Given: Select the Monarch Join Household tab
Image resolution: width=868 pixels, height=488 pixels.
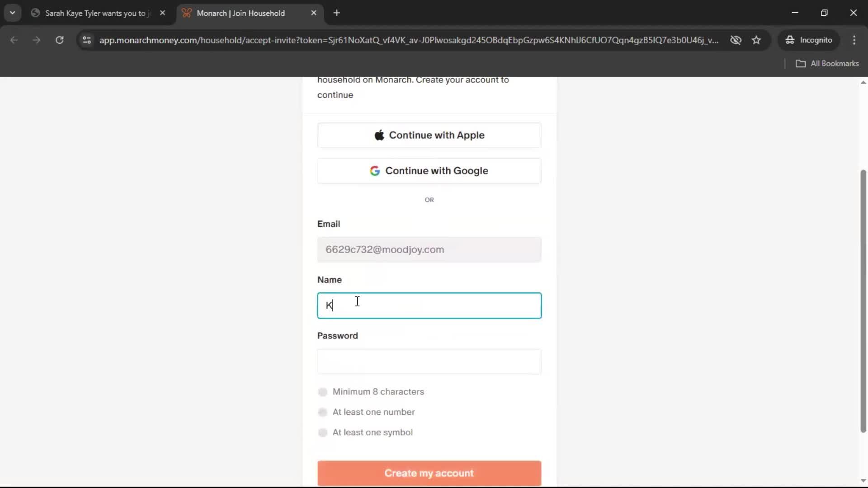Looking at the screenshot, I should click(241, 13).
